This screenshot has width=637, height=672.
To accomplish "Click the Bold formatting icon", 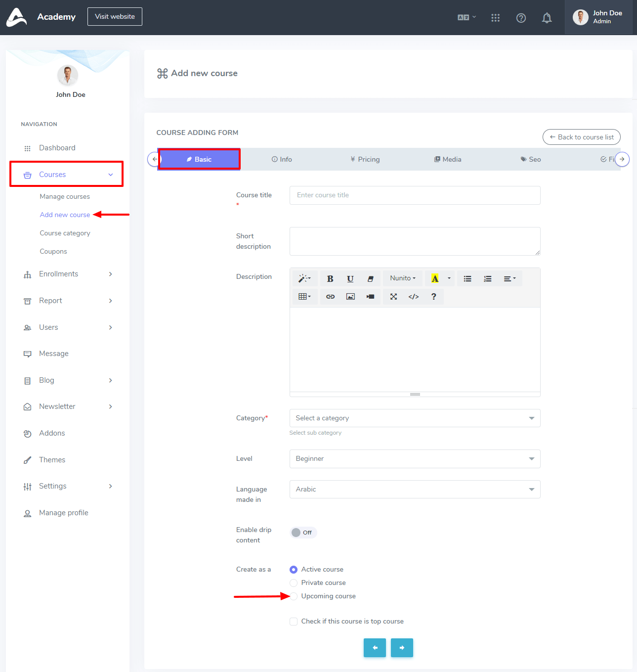I will click(330, 279).
